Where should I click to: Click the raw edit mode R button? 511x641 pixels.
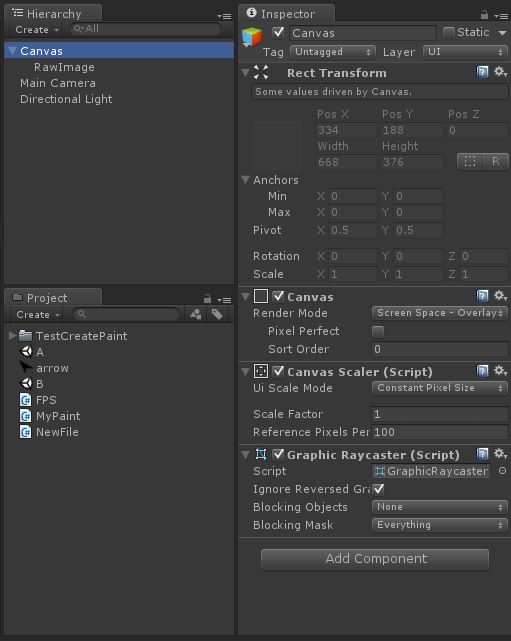tap(496, 161)
